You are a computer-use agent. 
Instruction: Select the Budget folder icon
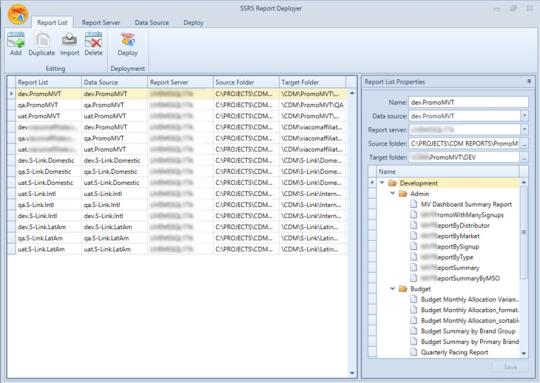(x=403, y=289)
